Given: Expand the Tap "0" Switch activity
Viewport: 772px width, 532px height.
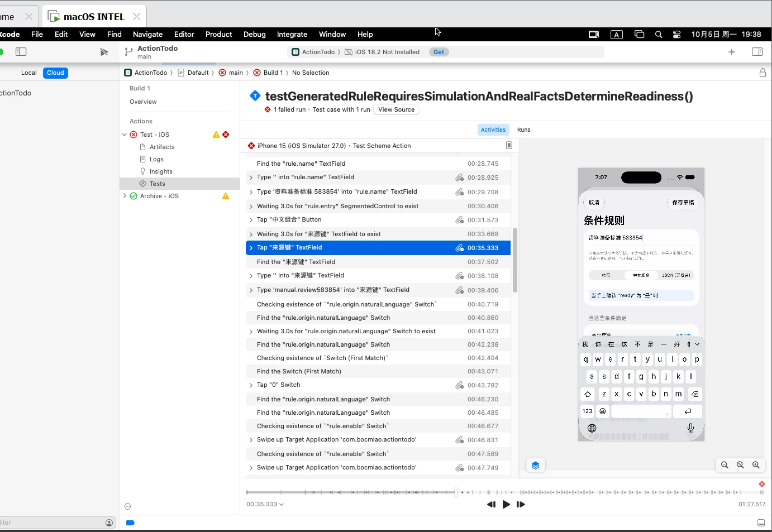Looking at the screenshot, I should [251, 385].
